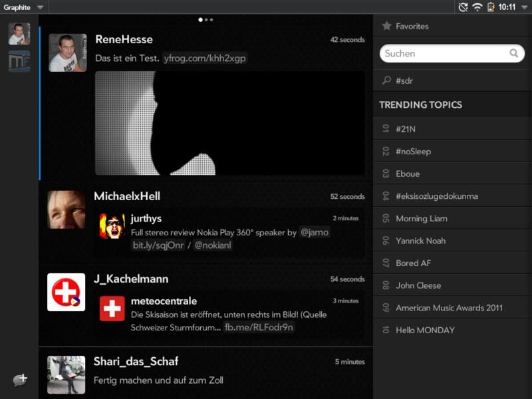View ReneHesse's attached photo preview
532x399 pixels.
point(229,123)
